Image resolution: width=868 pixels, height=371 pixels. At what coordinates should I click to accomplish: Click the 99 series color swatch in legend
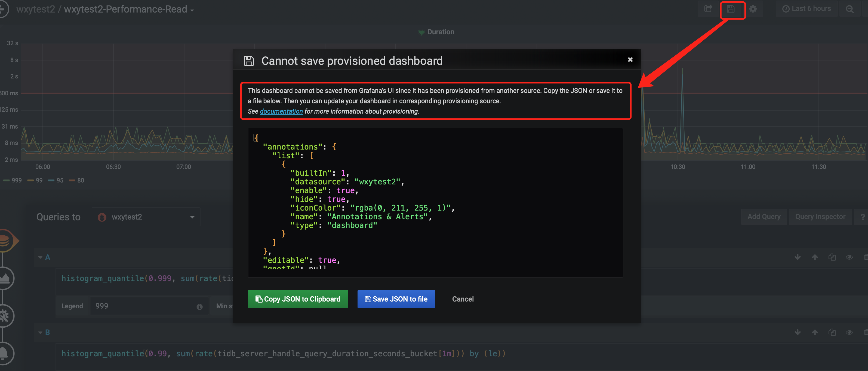point(31,180)
